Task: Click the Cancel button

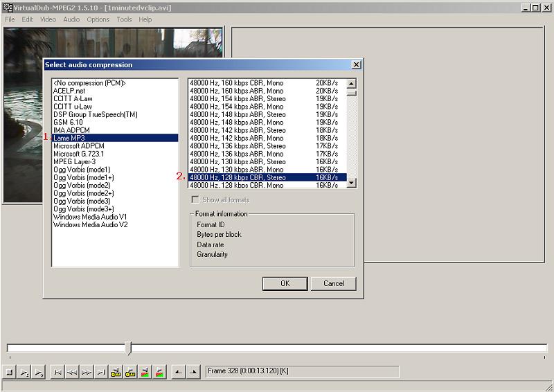Action: click(x=334, y=283)
